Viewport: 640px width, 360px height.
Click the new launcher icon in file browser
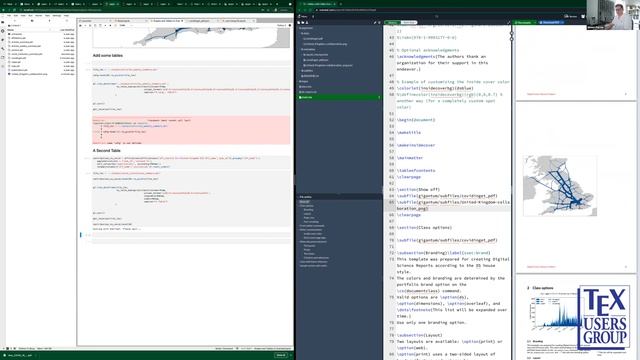pyautogui.click(x=15, y=20)
